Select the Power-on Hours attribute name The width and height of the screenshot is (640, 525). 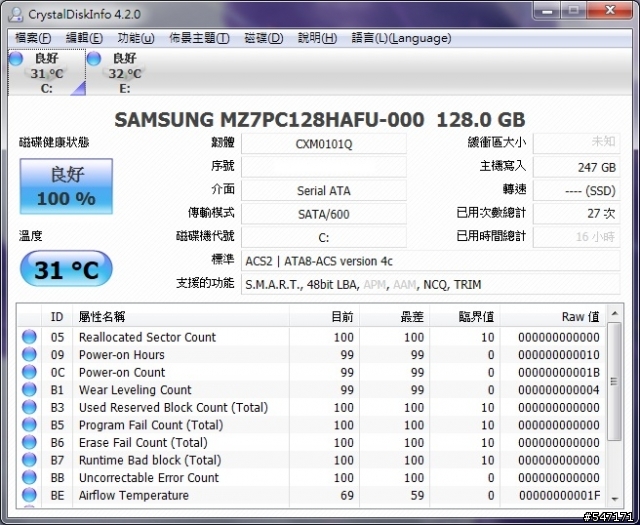[122, 355]
